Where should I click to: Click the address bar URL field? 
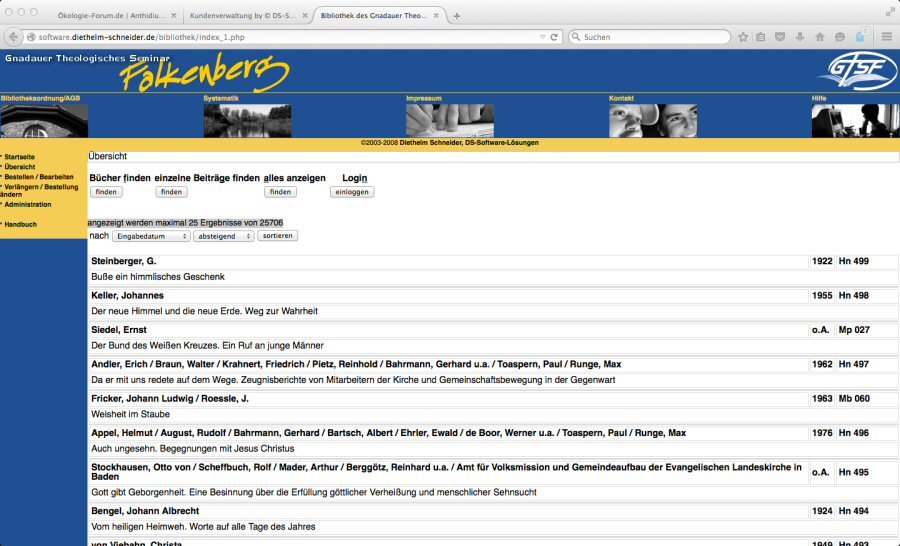tap(287, 37)
